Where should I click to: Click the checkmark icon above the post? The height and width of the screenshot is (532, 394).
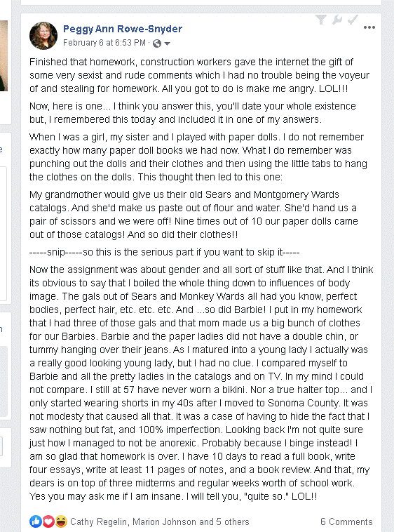353,20
